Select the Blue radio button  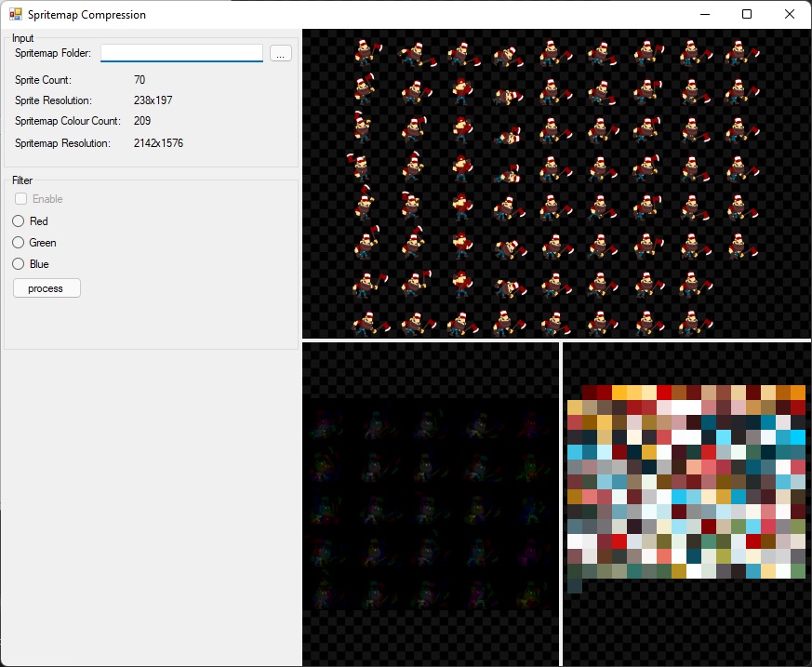[18, 264]
